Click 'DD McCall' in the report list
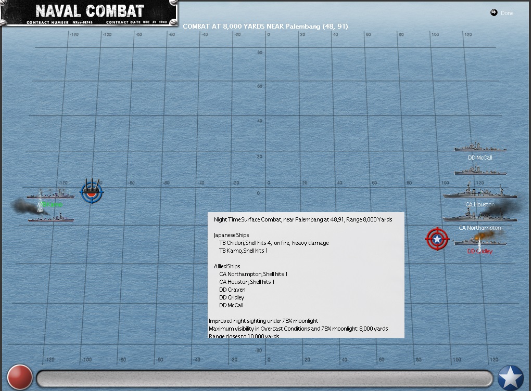 pyautogui.click(x=231, y=305)
